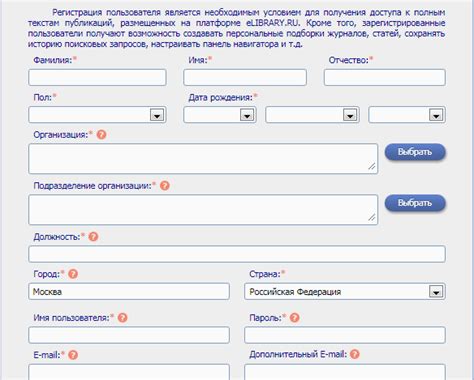The height and width of the screenshot is (380, 474).
Task: Click the "Дата рождения:" label
Action: [x=220, y=98]
